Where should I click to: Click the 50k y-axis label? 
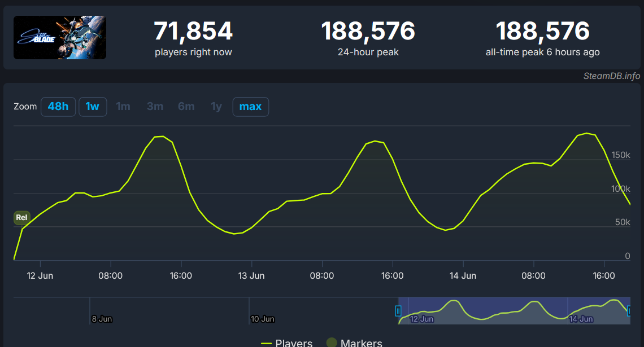[x=622, y=222]
